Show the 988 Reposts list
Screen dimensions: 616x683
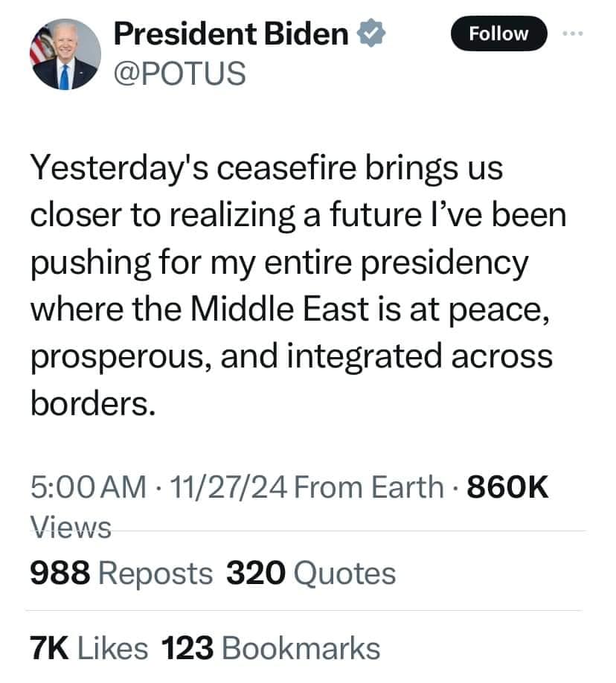pos(121,573)
